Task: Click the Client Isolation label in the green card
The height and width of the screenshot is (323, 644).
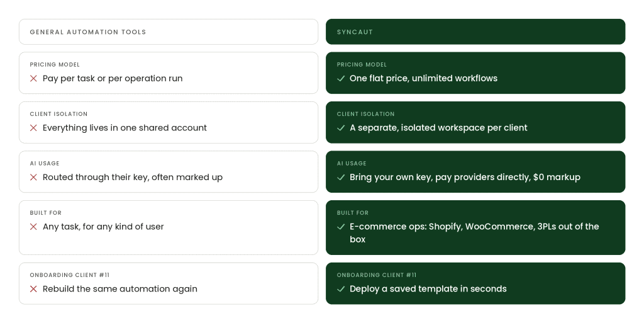Action: pyautogui.click(x=365, y=114)
